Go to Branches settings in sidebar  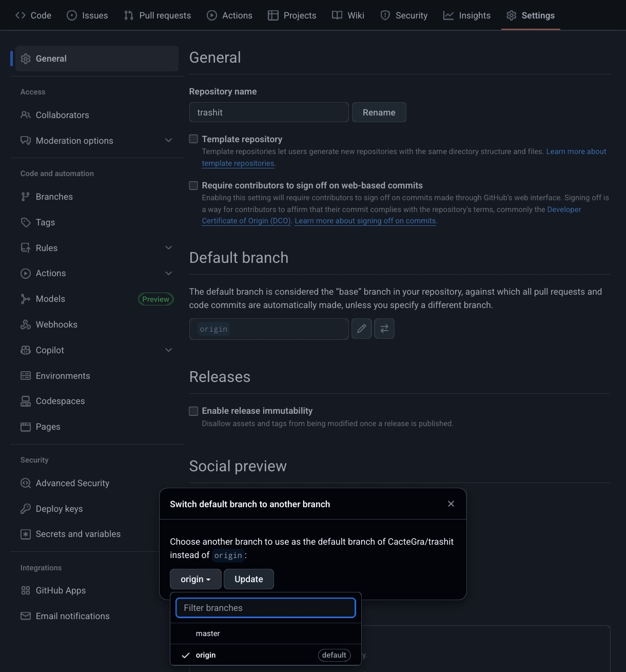54,197
